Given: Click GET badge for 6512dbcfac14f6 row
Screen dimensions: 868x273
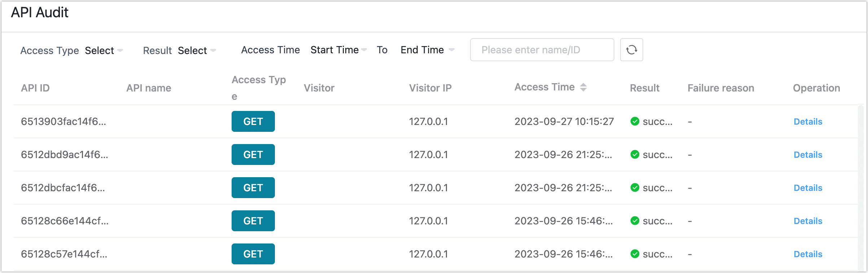Looking at the screenshot, I should (253, 188).
